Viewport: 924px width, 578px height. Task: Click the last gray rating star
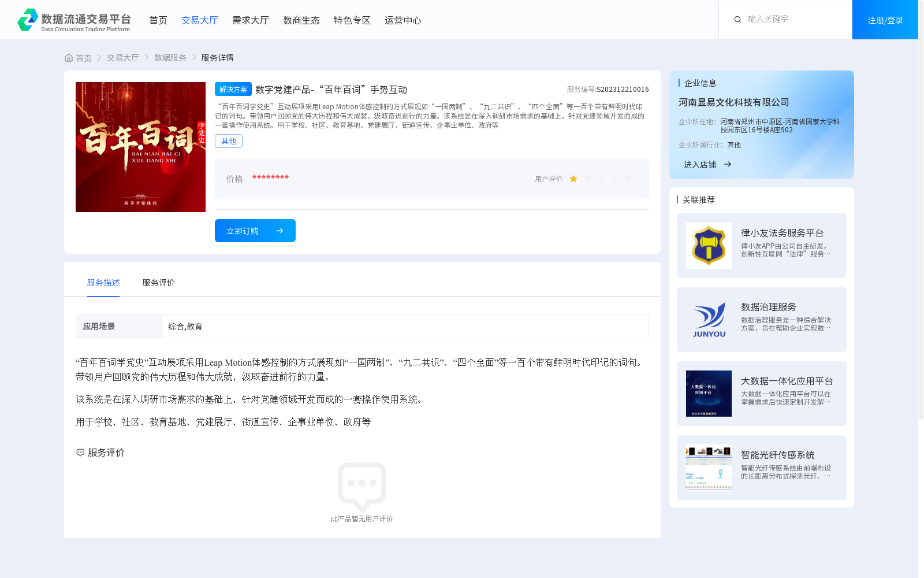629,179
